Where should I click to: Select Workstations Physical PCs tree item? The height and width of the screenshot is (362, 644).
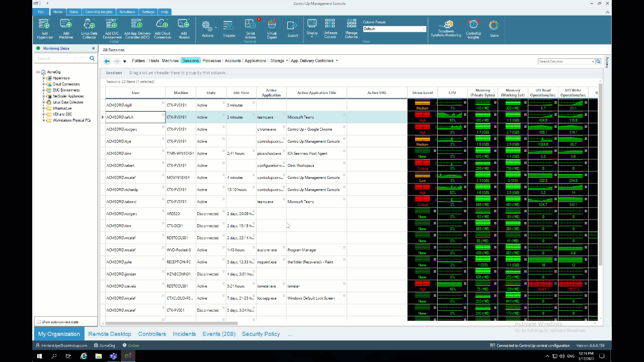72,120
